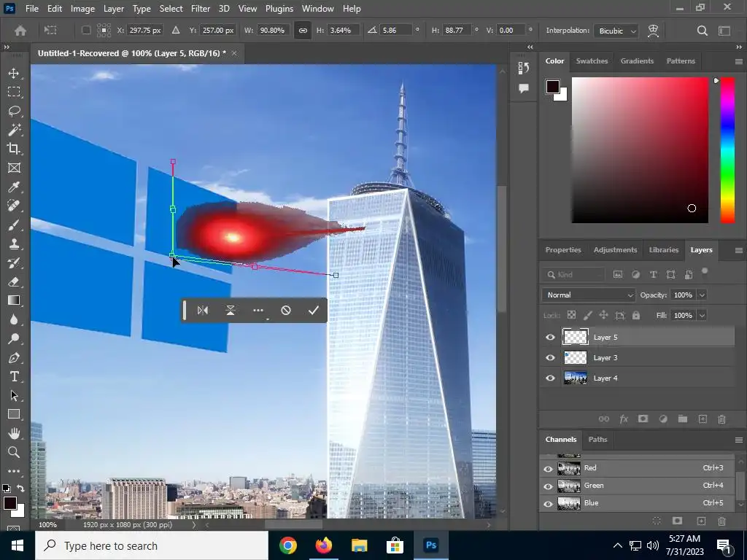
Task: Click the Home icon in options bar
Action: coord(20,31)
